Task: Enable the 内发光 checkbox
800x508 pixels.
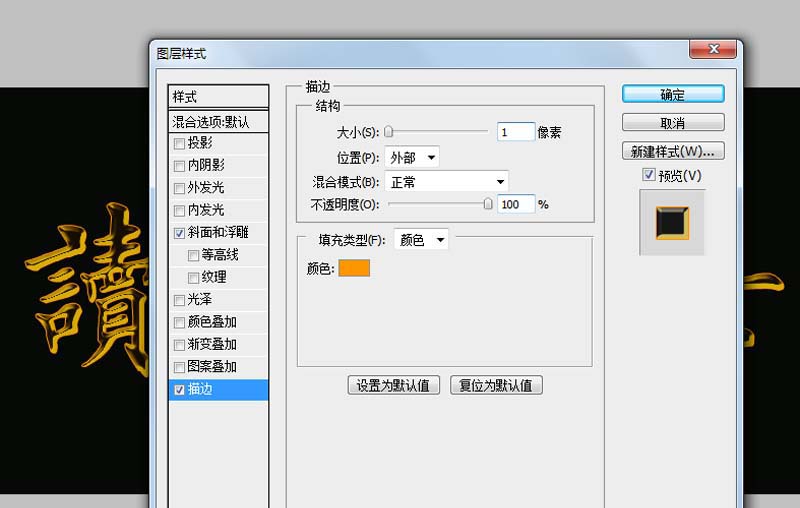Action: [x=179, y=211]
